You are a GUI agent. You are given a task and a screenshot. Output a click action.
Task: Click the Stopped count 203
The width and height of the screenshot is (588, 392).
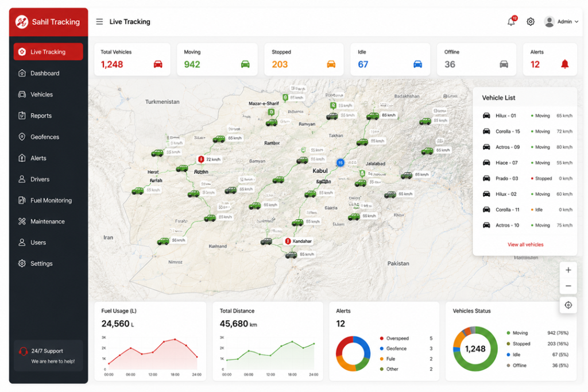point(280,64)
